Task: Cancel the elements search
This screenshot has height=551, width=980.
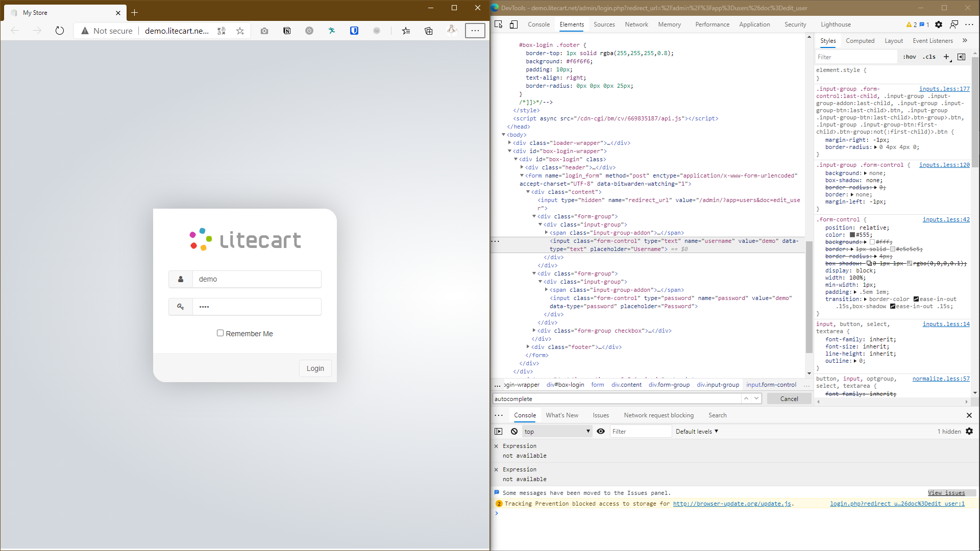Action: [789, 399]
